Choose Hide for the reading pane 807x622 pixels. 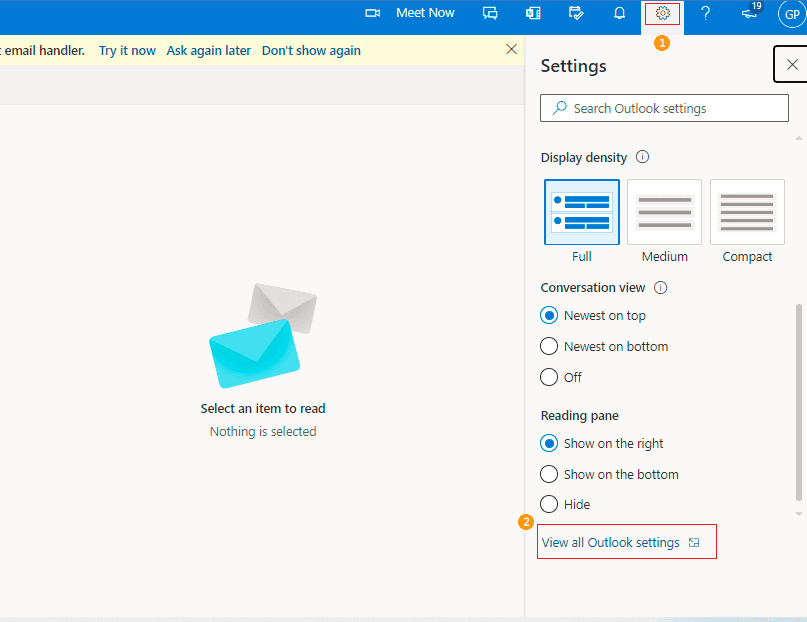(x=549, y=504)
